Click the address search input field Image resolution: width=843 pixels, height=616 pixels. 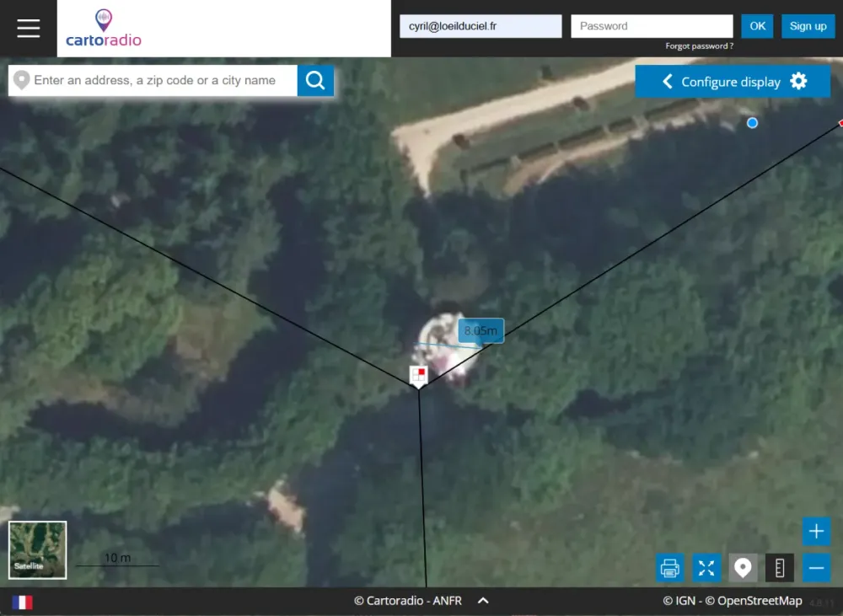click(x=153, y=81)
